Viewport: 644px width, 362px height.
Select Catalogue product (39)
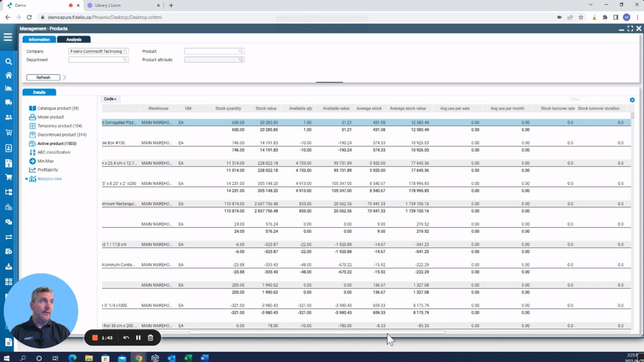pyautogui.click(x=58, y=108)
